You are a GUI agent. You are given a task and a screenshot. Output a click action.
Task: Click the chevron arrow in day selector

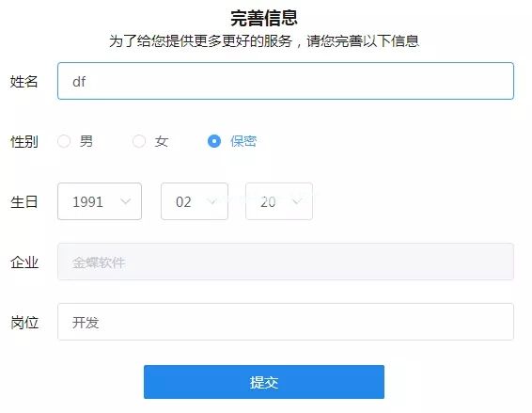pyautogui.click(x=296, y=201)
